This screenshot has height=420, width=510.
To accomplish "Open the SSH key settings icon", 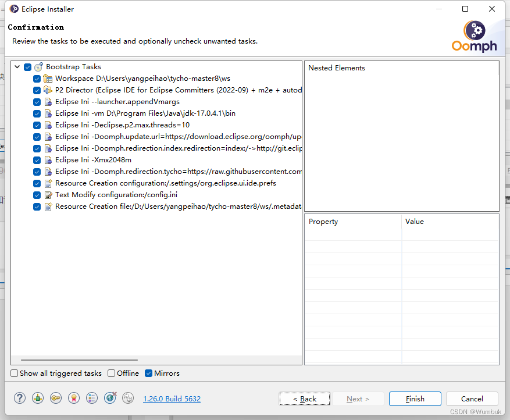I will pos(56,398).
